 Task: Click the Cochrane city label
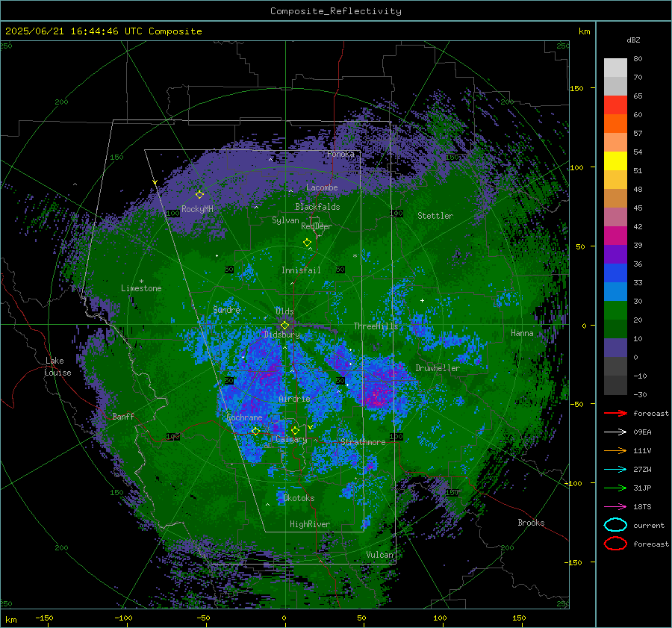(x=244, y=417)
